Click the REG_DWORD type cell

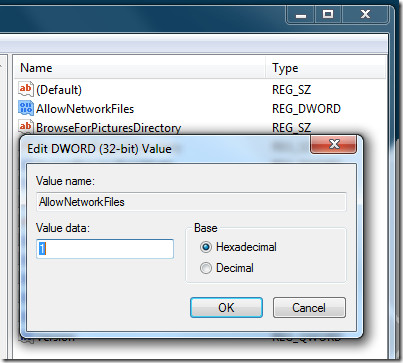point(306,109)
